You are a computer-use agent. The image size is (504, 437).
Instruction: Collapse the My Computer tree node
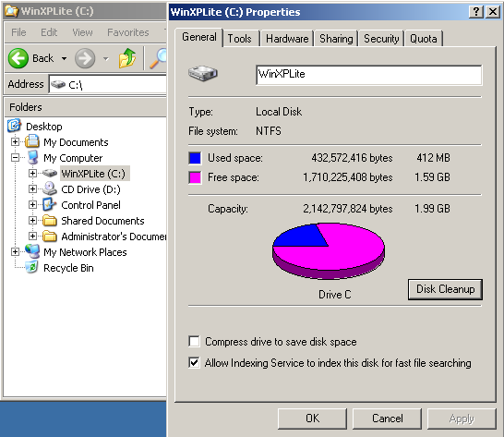click(15, 157)
